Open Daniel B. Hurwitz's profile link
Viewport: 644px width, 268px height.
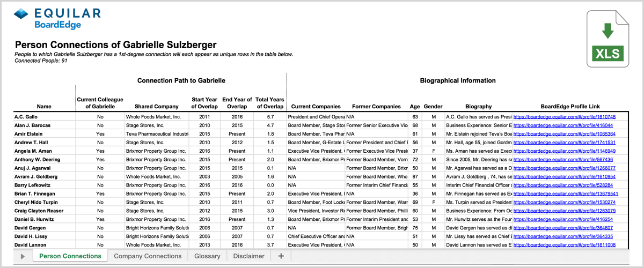click(x=563, y=219)
